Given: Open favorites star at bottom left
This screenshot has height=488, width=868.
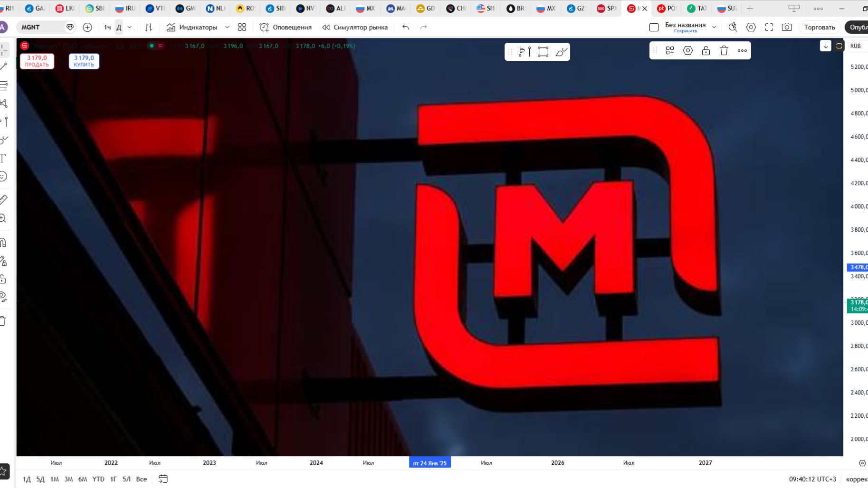Looking at the screenshot, I should tap(3, 471).
